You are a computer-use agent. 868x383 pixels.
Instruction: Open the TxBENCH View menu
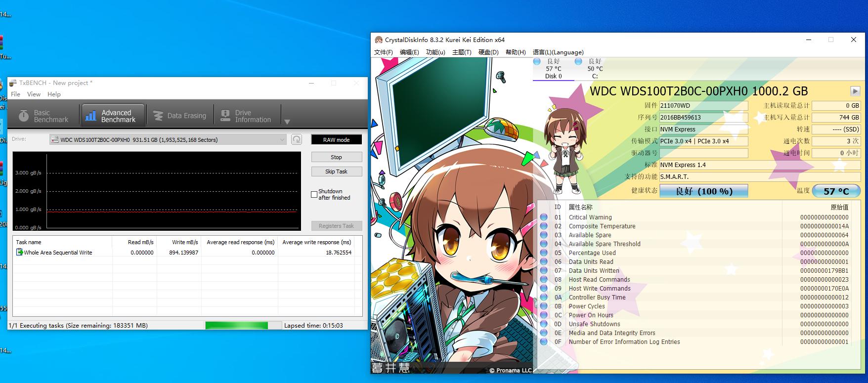coord(34,94)
